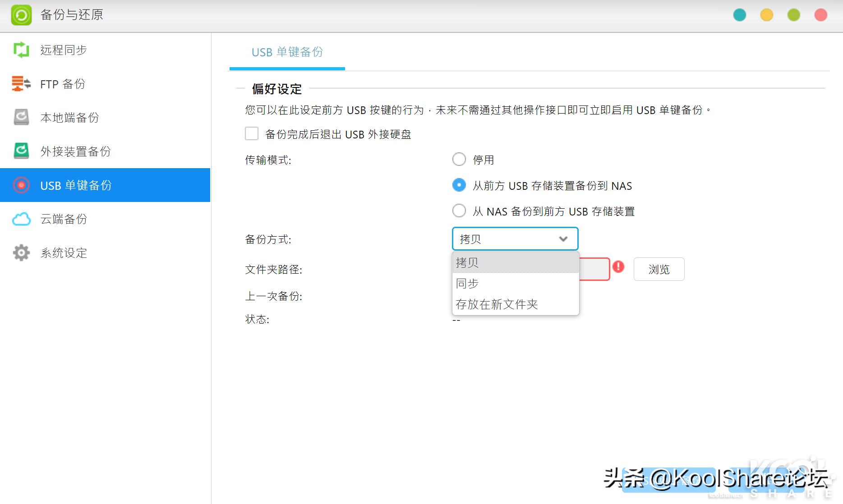This screenshot has width=843, height=504.
Task: Click the 文件夹路径 input field
Action: point(595,269)
